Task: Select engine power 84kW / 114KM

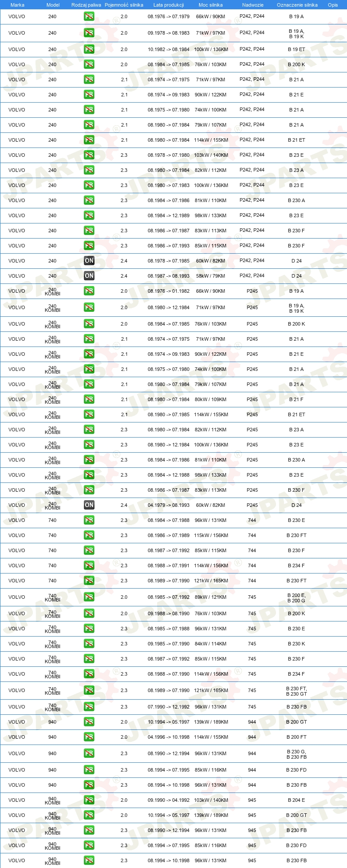Action: (211, 644)
